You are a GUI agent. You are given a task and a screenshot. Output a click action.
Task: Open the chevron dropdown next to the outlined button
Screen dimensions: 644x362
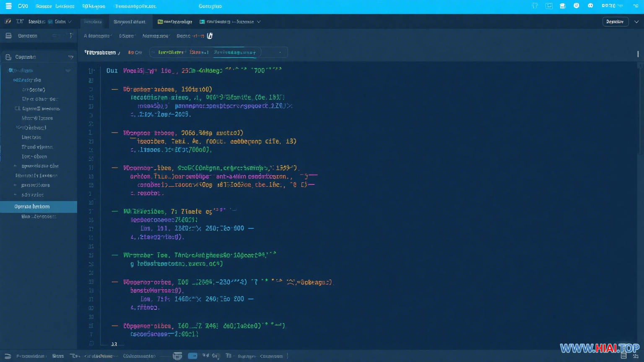click(636, 21)
